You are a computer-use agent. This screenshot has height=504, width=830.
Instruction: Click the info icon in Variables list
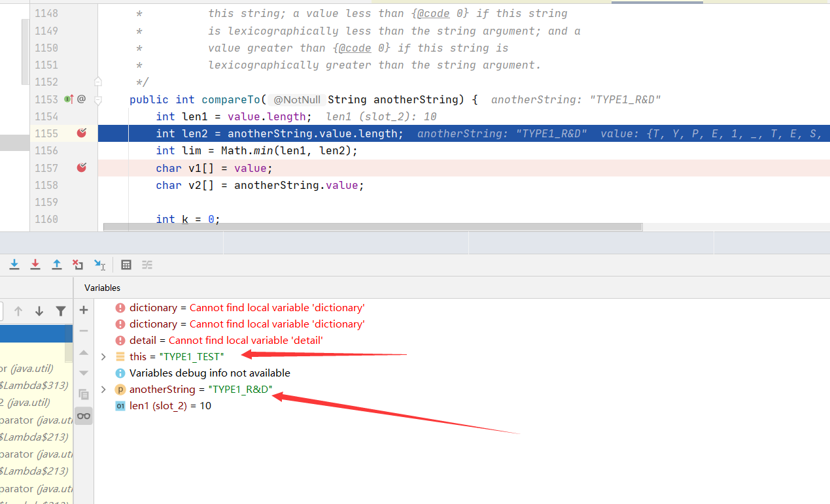pos(120,373)
